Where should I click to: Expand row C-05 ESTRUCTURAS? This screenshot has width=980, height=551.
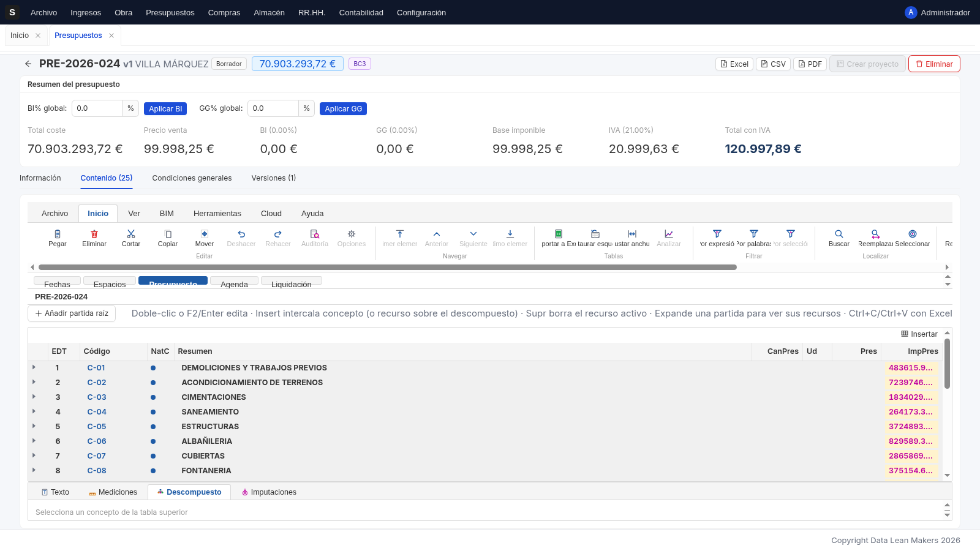[34, 426]
